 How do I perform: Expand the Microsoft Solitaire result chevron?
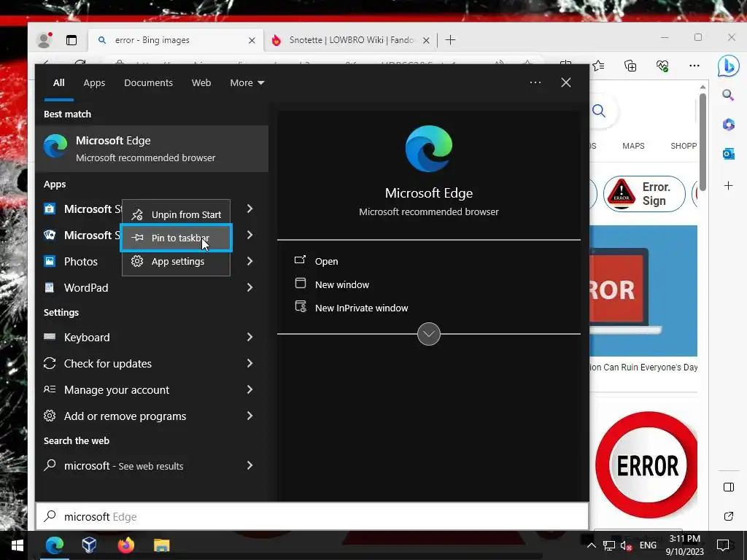pyautogui.click(x=249, y=235)
